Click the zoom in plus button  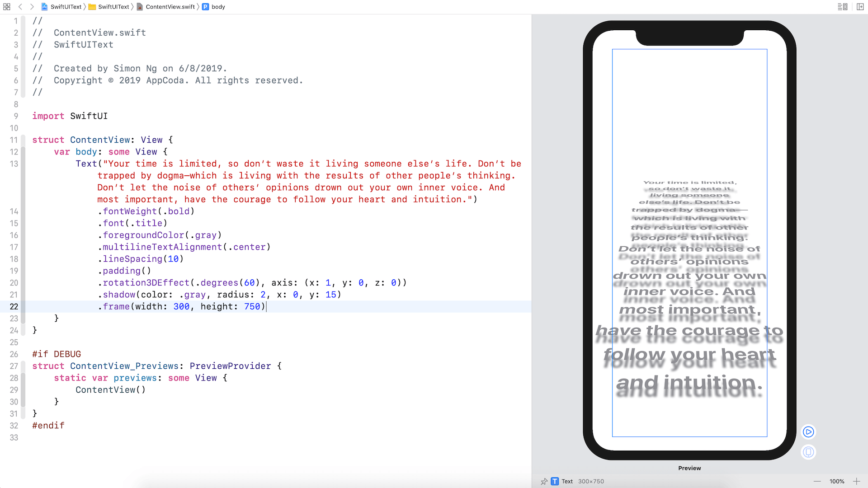click(857, 481)
